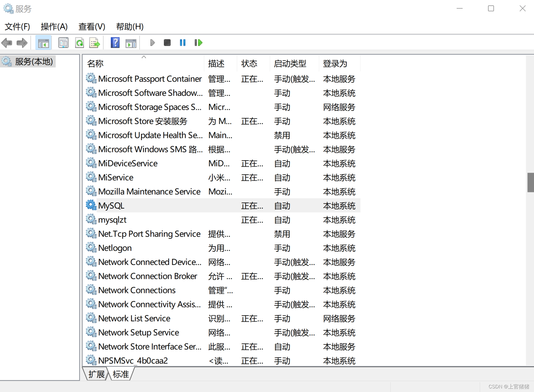Sort by the 登录为 column header
534x392 pixels.
click(x=340, y=63)
